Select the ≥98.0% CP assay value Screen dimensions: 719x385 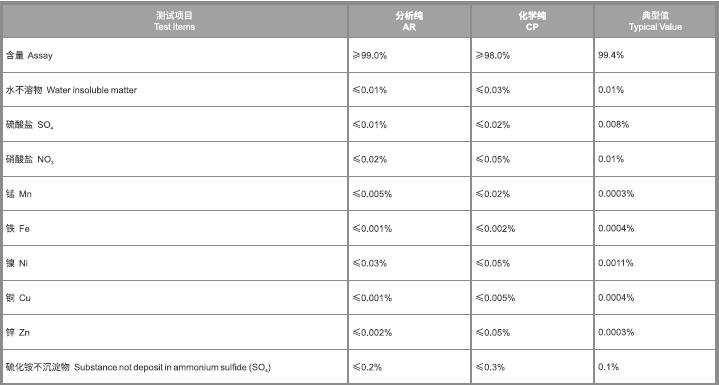pyautogui.click(x=492, y=55)
